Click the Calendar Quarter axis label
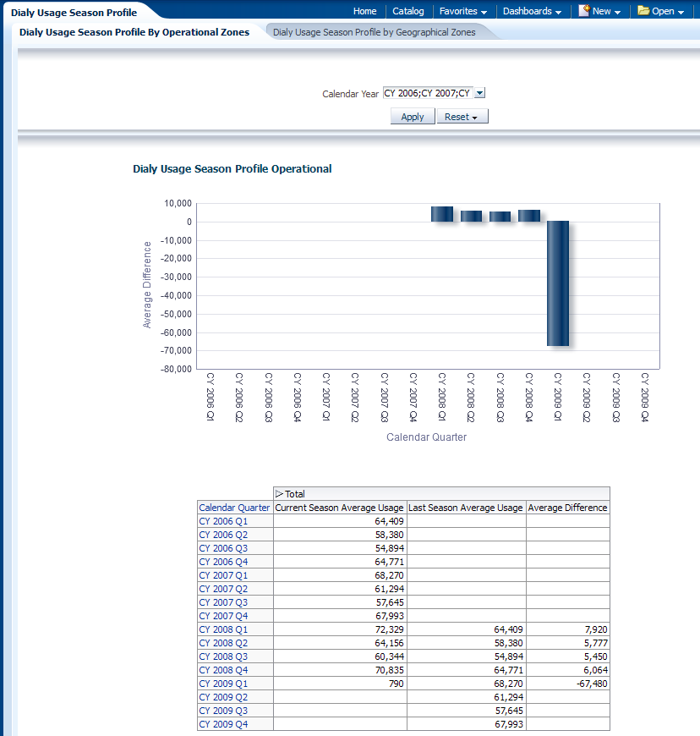The image size is (700, 736). point(426,437)
